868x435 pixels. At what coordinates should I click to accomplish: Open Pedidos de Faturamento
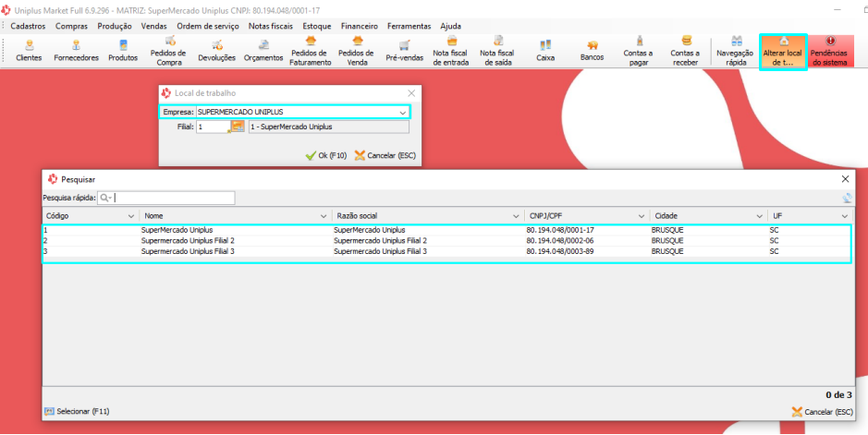click(x=311, y=51)
